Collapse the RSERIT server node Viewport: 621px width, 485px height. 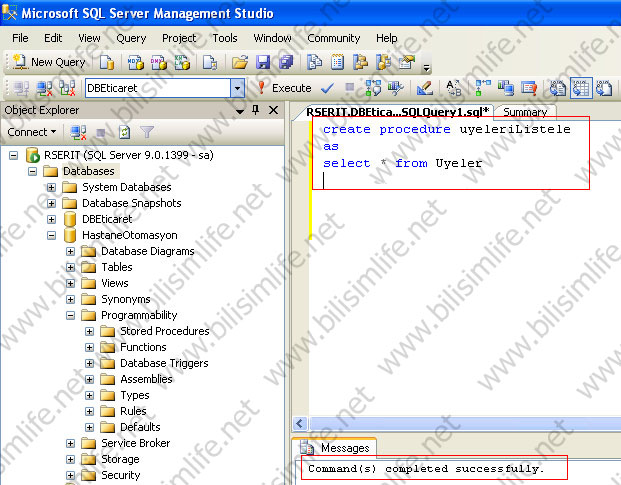tap(13, 155)
